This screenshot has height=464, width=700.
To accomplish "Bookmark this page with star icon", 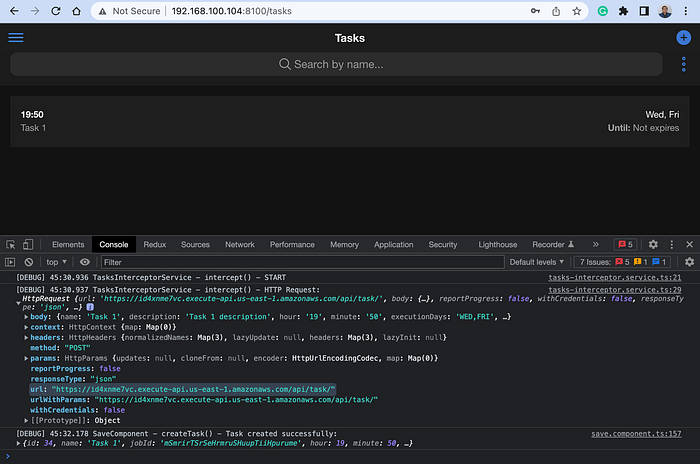I will (x=577, y=11).
